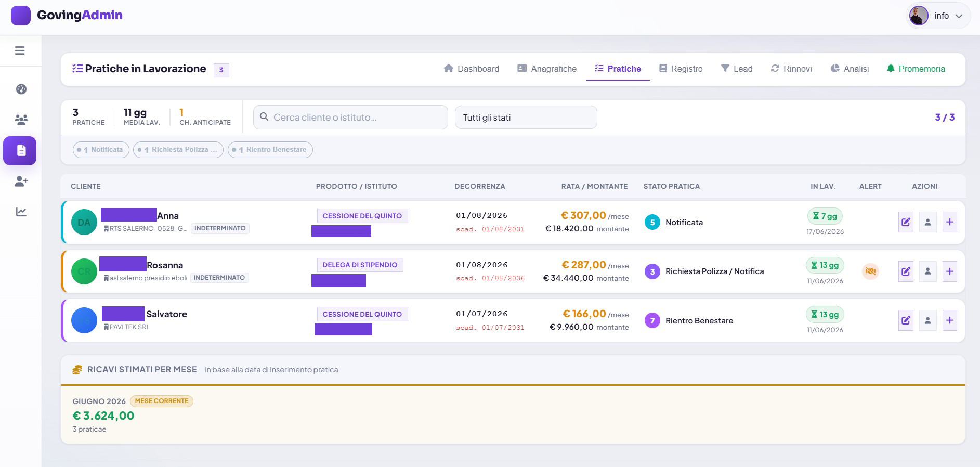Edit the Rosanna practice with pencil icon

pos(906,271)
